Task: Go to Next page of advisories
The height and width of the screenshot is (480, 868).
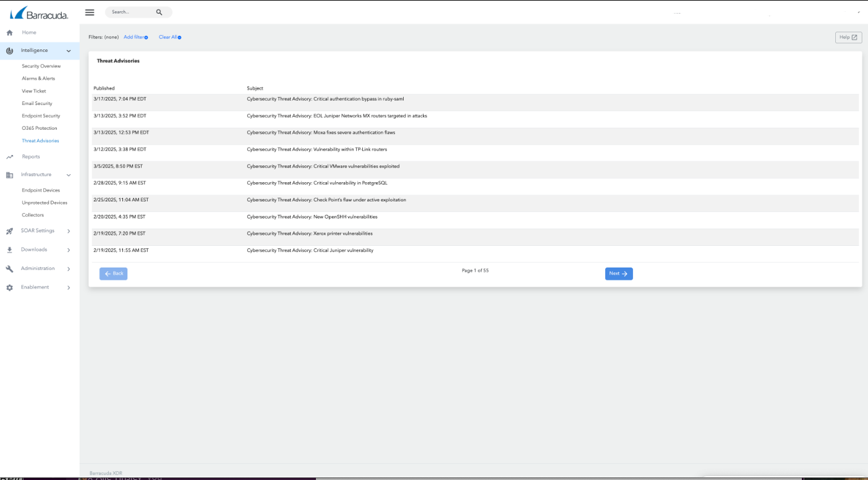Action: point(618,274)
